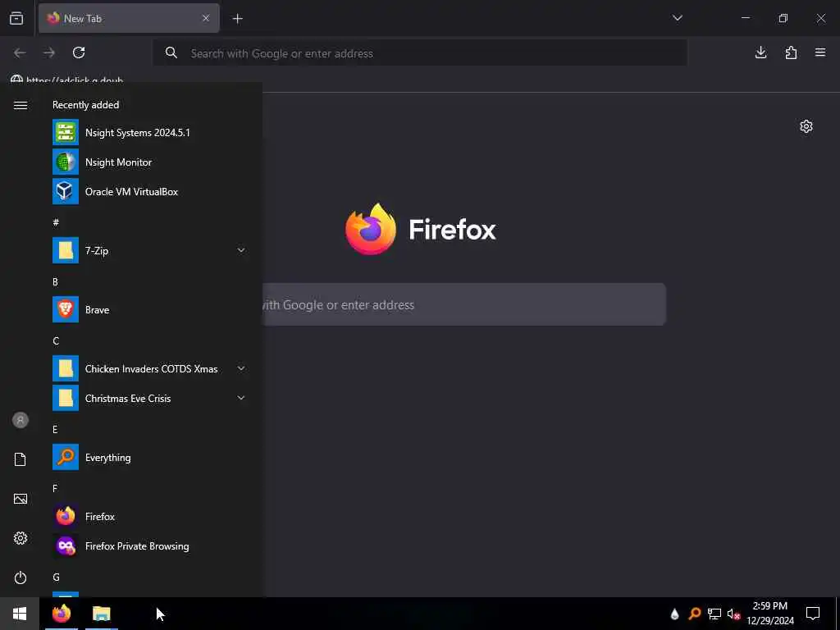Open Firefox extensions button
Screen dimensions: 840x630
point(791,52)
